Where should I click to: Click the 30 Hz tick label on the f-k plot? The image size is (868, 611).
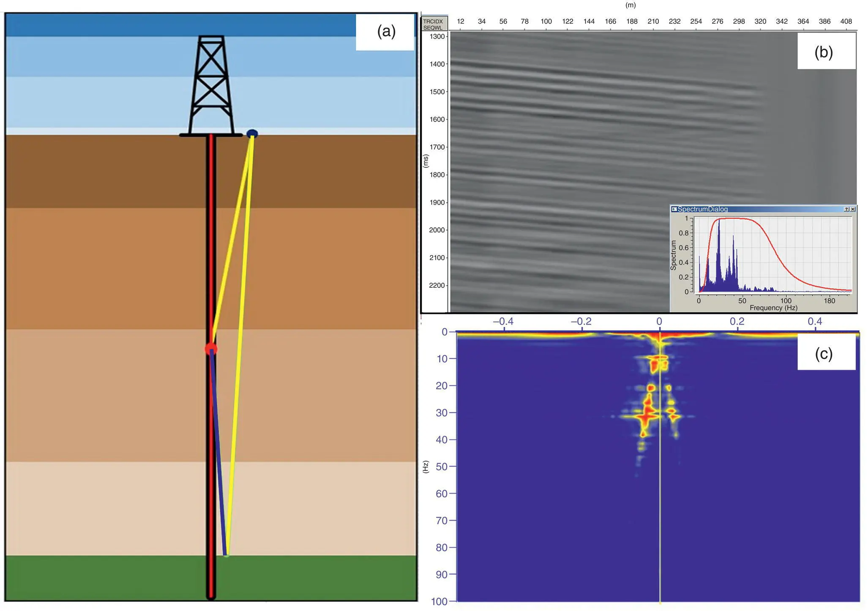point(442,413)
